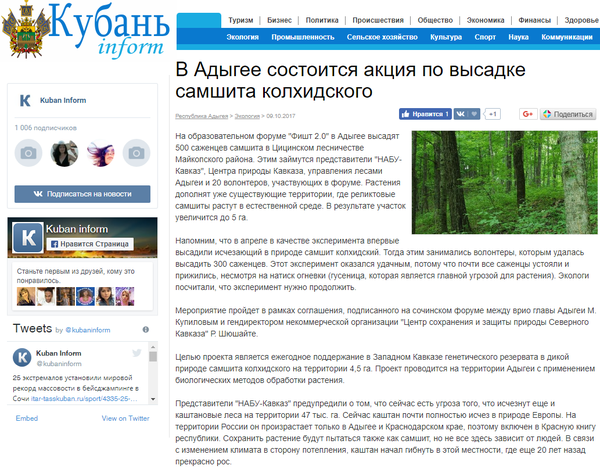Open the Наука section tab
Screen dimensions: 600x469
518,37
